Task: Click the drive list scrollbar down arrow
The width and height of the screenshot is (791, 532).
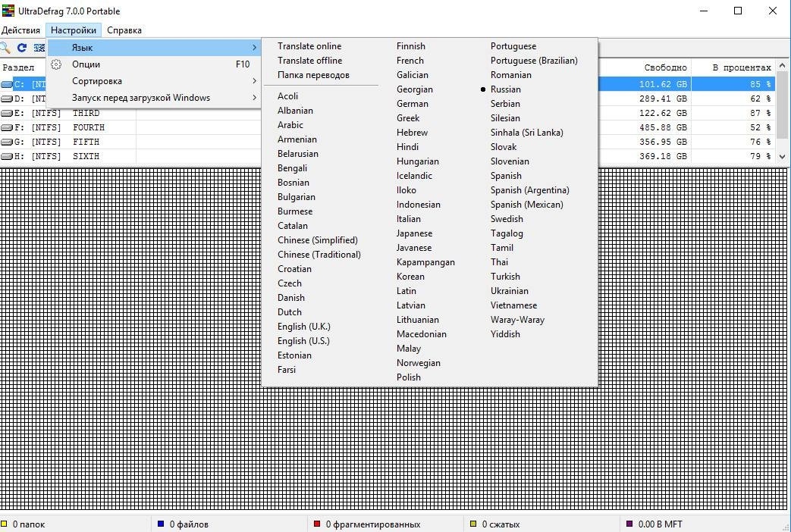Action: pos(783,157)
